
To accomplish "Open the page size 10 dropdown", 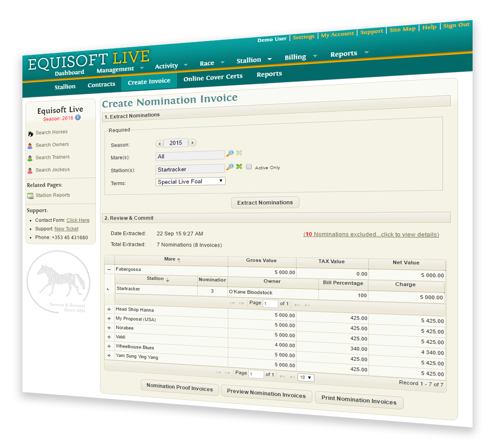I will pos(305,377).
